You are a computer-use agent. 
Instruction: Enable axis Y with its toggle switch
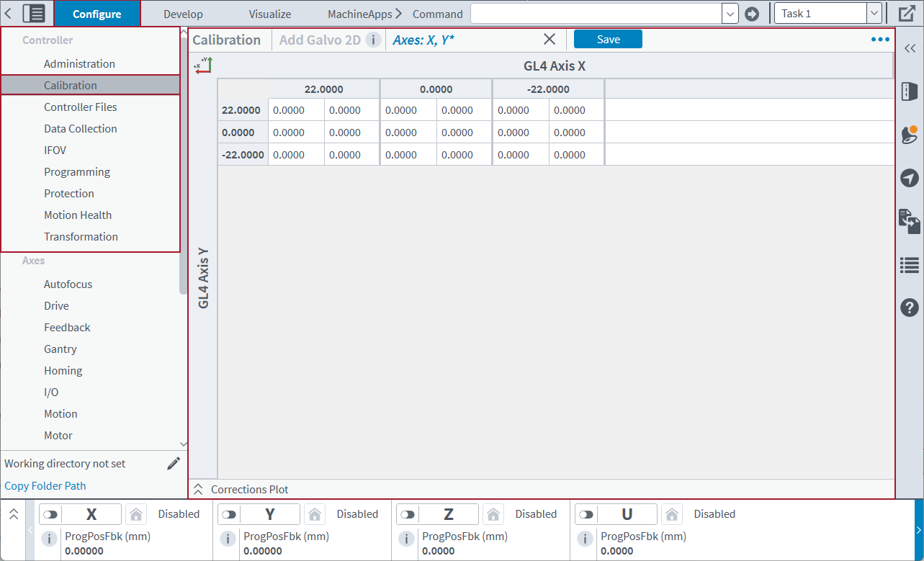229,514
